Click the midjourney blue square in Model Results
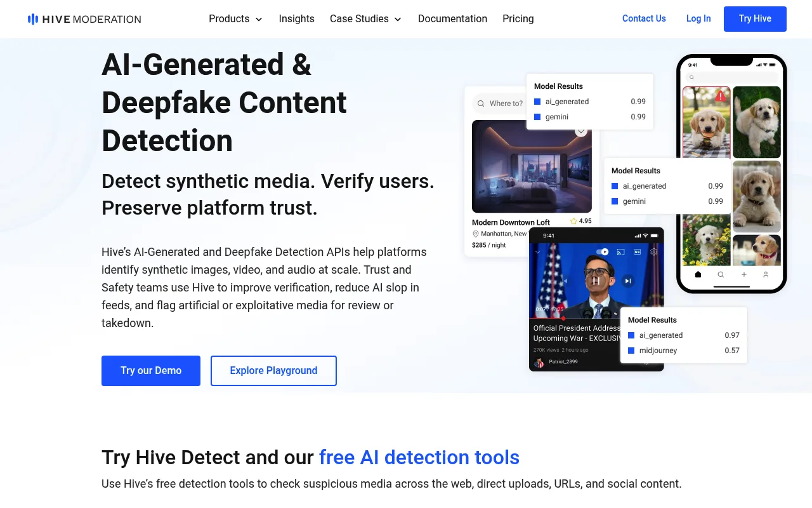The height and width of the screenshot is (508, 812). coord(631,351)
